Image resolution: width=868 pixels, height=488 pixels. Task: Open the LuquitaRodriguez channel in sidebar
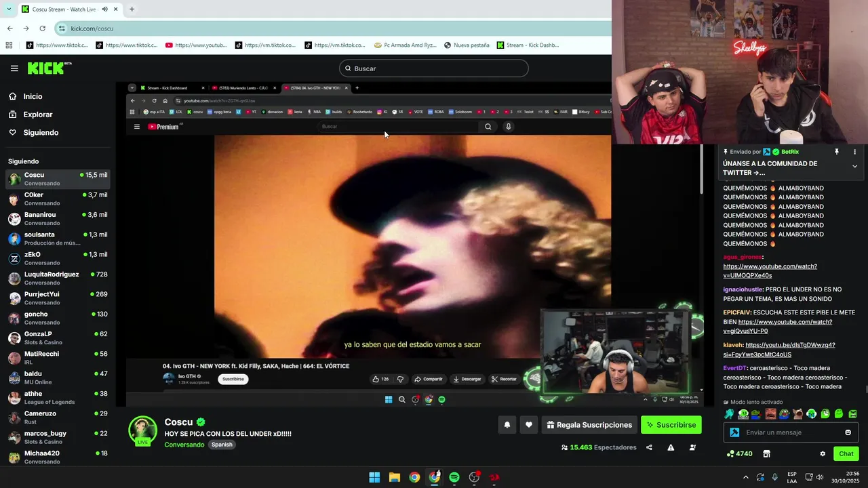coord(58,278)
